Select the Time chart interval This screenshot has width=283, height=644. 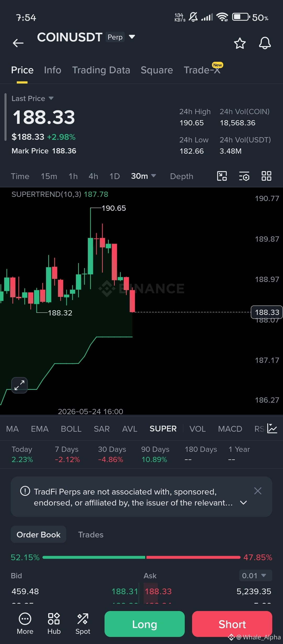pyautogui.click(x=20, y=176)
